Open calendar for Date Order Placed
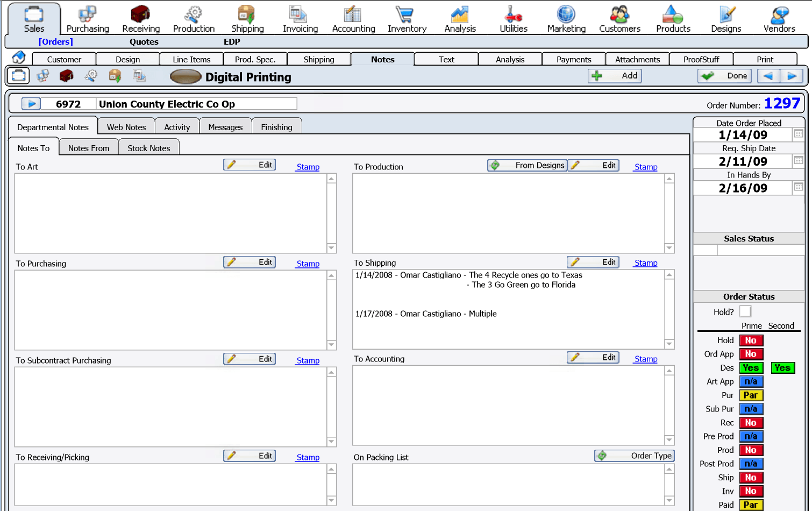812x511 pixels. (x=799, y=134)
